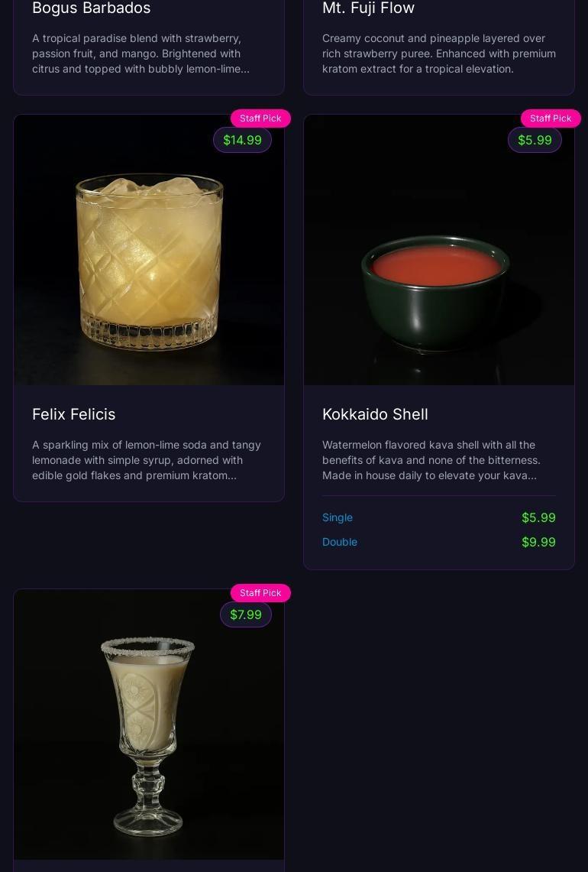Open the Kokkaido Shell title

click(375, 414)
